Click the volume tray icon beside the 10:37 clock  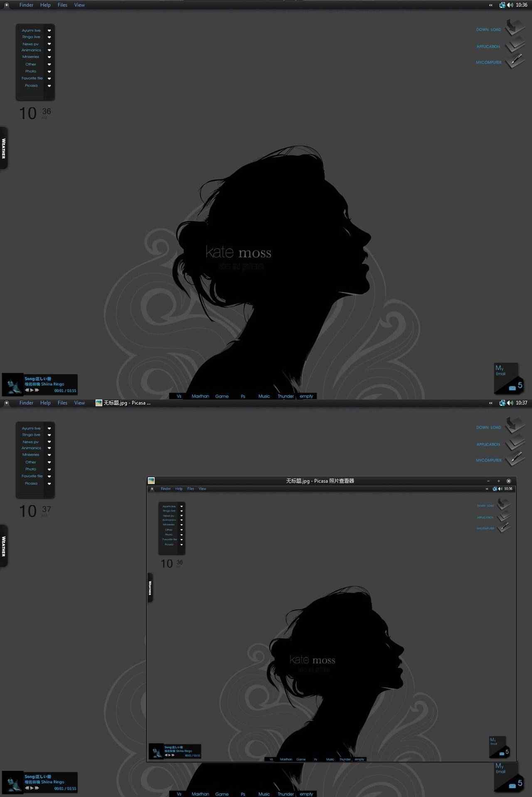click(x=510, y=403)
